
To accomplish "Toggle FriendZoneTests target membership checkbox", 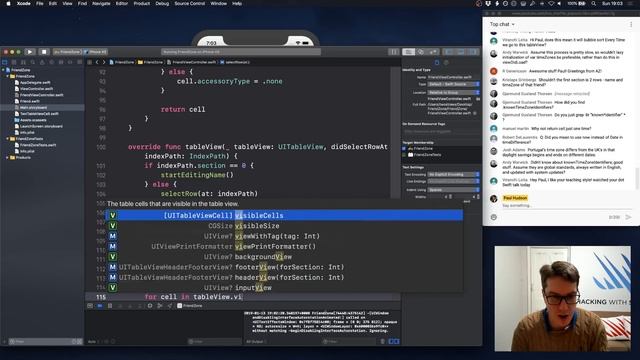I will click(404, 155).
